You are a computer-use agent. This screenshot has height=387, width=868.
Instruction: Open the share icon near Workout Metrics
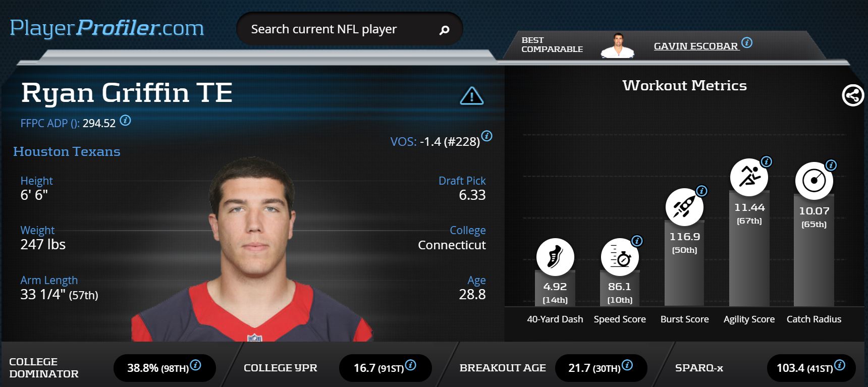(x=853, y=95)
